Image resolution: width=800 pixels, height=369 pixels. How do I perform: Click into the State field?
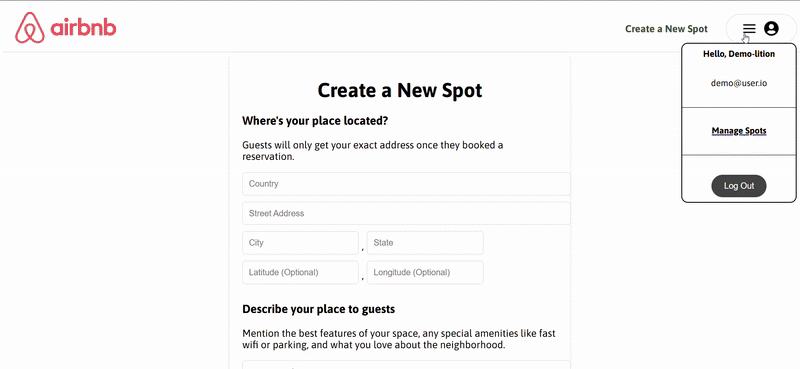[x=425, y=243]
